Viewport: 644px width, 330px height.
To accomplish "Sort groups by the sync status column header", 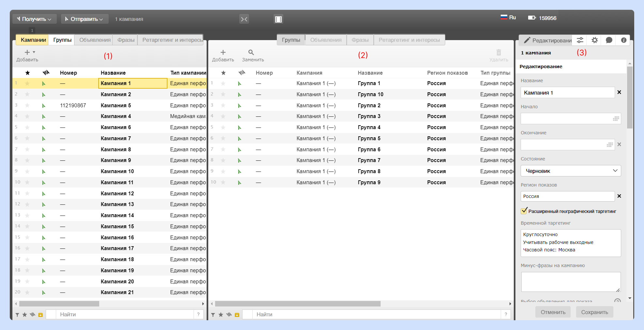I will pyautogui.click(x=242, y=73).
